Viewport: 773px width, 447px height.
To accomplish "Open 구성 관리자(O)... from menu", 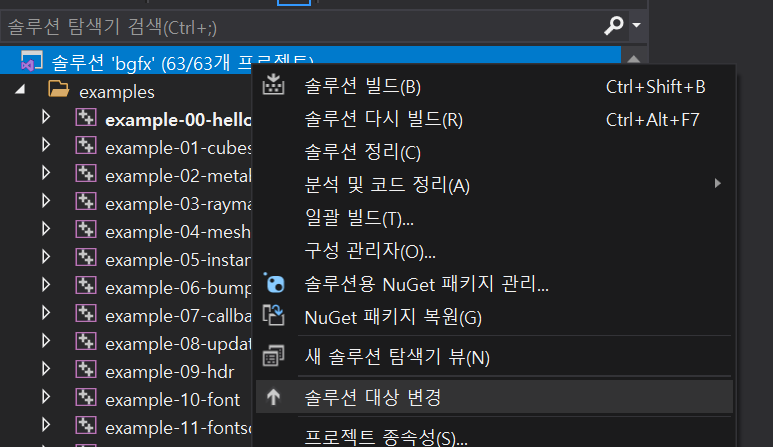I will pyautogui.click(x=494, y=251).
